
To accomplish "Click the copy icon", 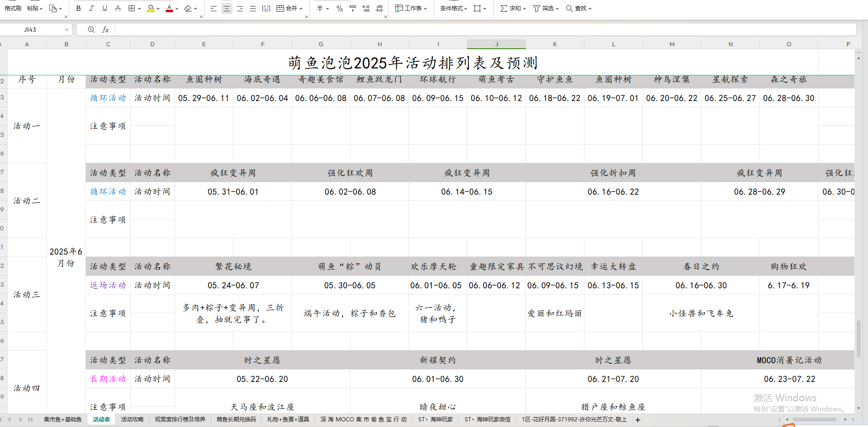I will (53, 8).
